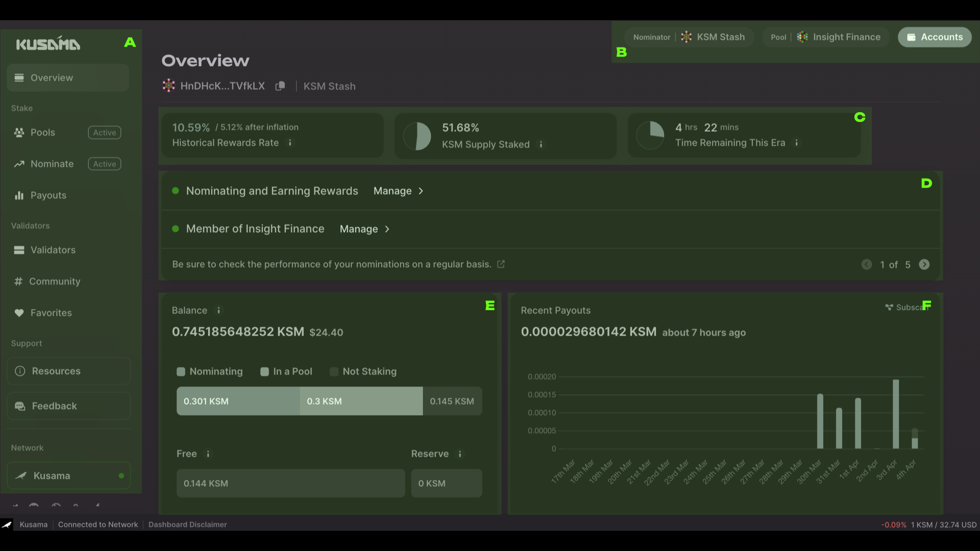Click the Favorites heart icon

pos(17,312)
